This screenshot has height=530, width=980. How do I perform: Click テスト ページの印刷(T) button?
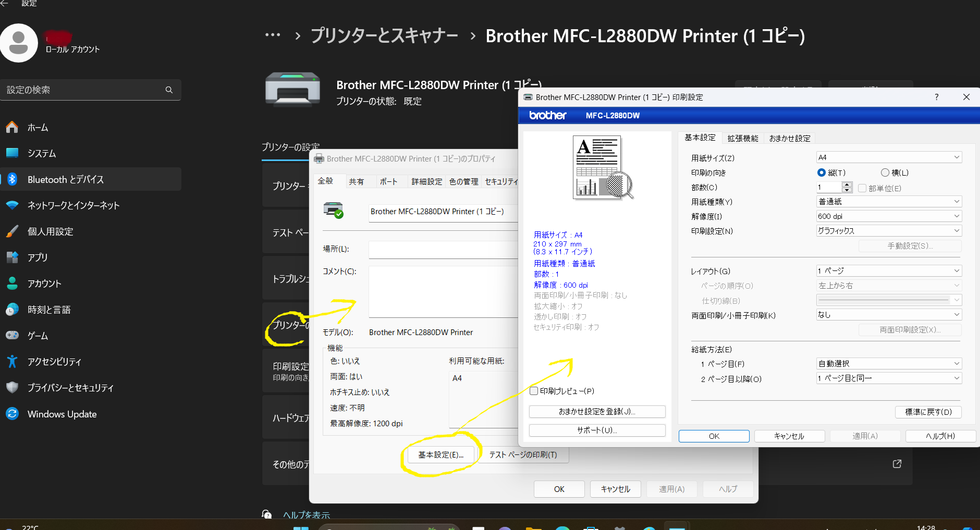coord(523,454)
